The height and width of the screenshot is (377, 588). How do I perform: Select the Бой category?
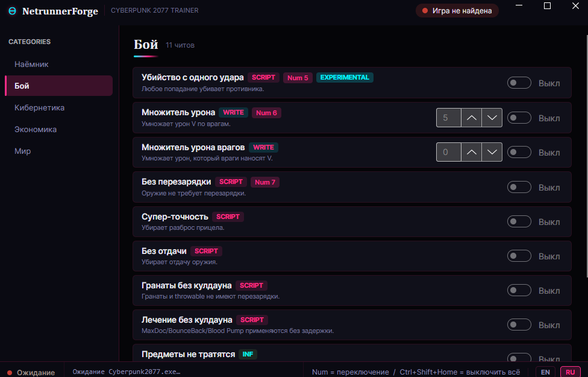(x=59, y=86)
